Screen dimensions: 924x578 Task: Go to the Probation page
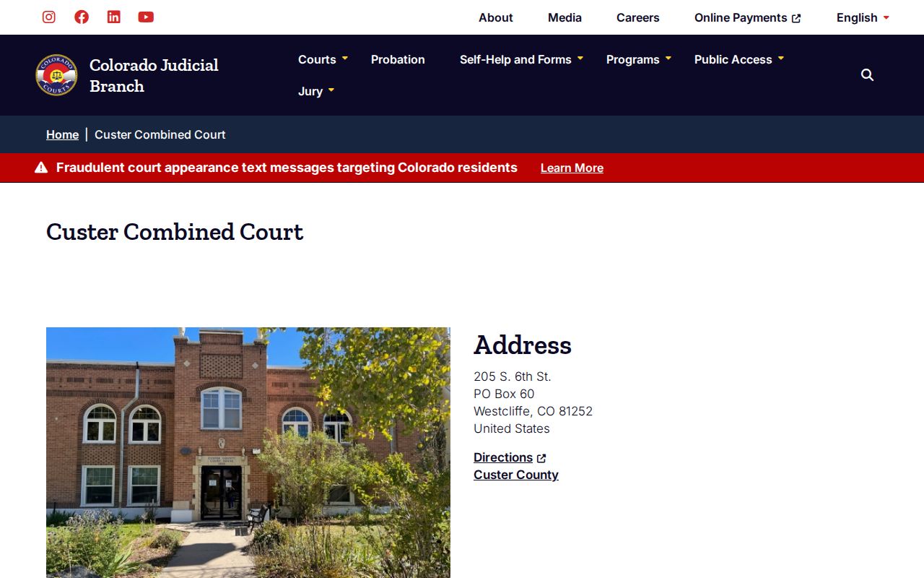(398, 59)
